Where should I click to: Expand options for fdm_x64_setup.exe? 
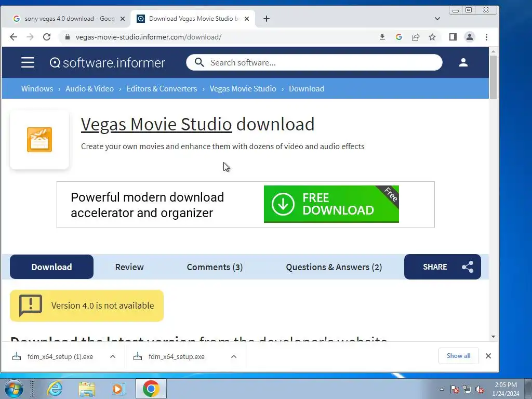point(234,356)
